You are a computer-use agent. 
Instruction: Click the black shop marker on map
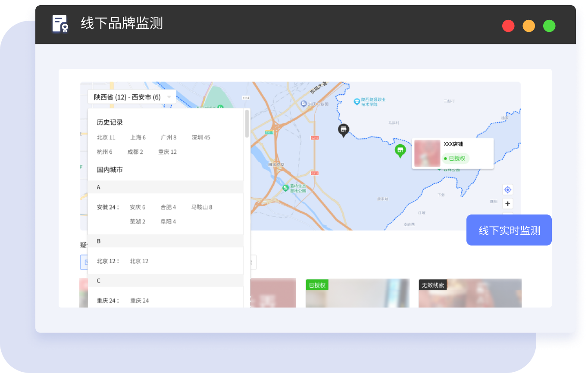pyautogui.click(x=344, y=130)
